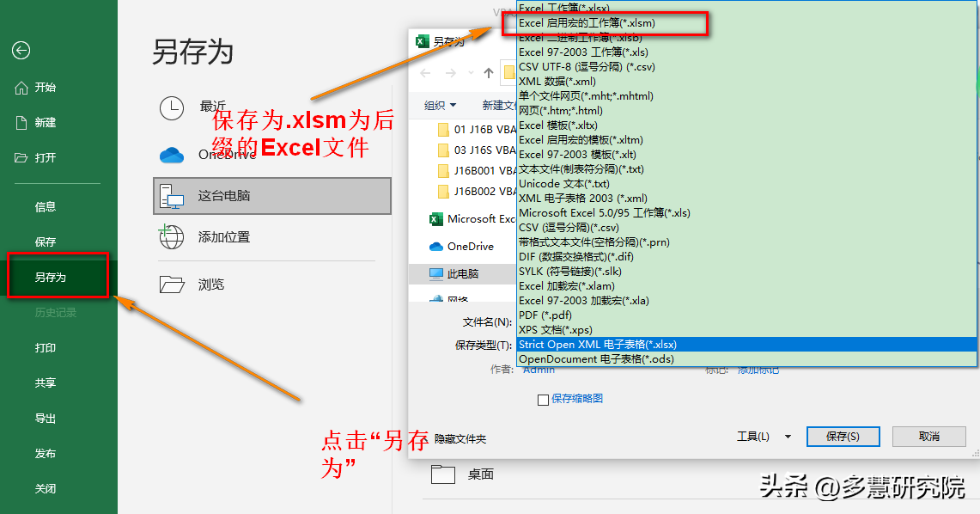Click 导出 in the sidebar
Image resolution: width=980 pixels, height=514 pixels.
[45, 419]
